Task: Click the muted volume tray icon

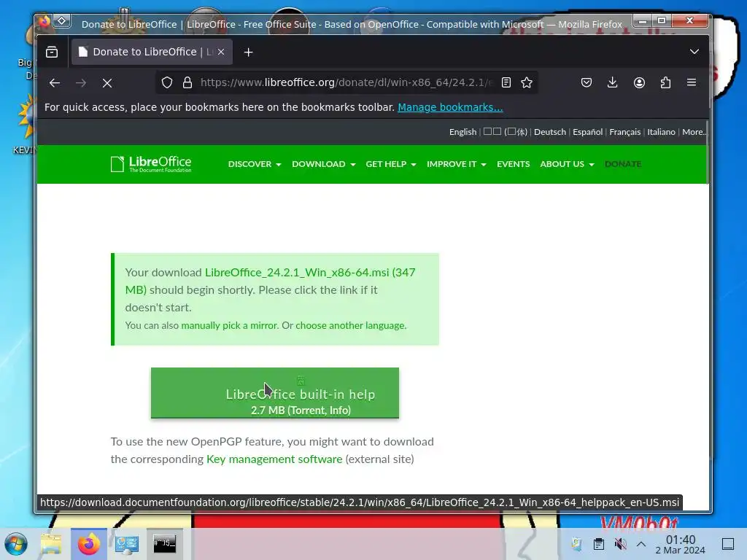Action: click(620, 544)
